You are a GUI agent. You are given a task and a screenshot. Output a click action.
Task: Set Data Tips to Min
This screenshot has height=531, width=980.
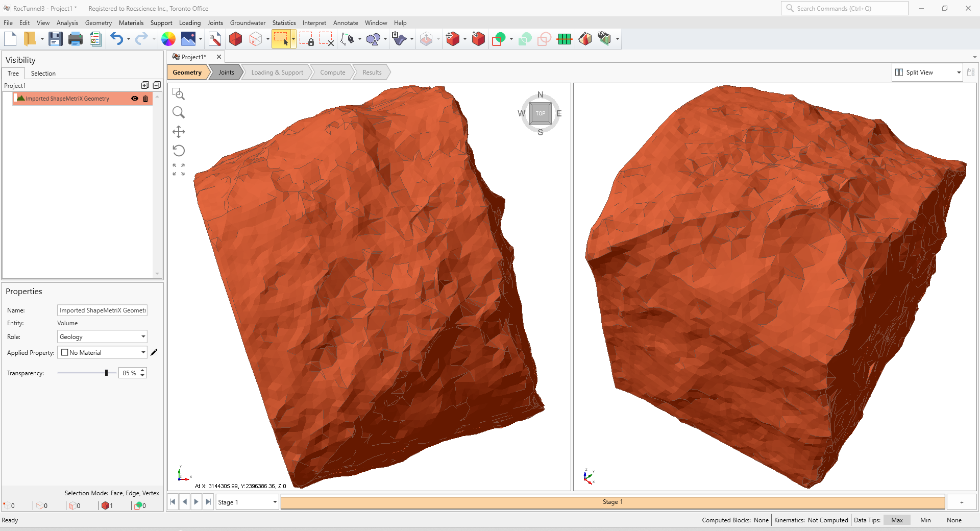click(925, 520)
